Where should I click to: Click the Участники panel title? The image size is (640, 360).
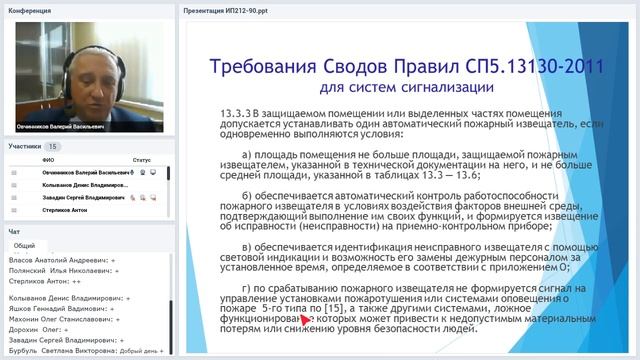point(25,146)
